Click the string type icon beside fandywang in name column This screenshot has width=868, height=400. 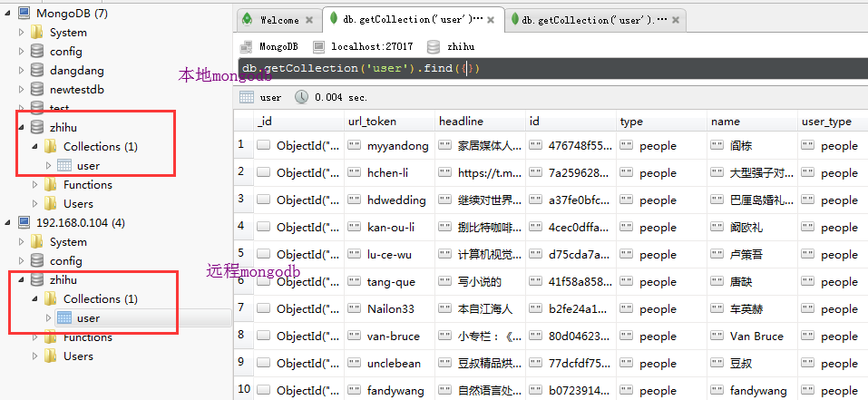pos(717,391)
